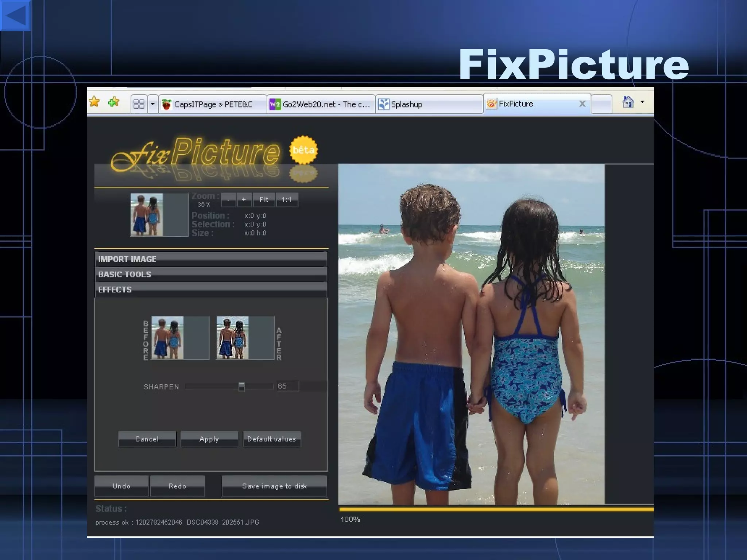This screenshot has width=747, height=560.
Task: Click the yellow Favorites star icon
Action: [94, 102]
